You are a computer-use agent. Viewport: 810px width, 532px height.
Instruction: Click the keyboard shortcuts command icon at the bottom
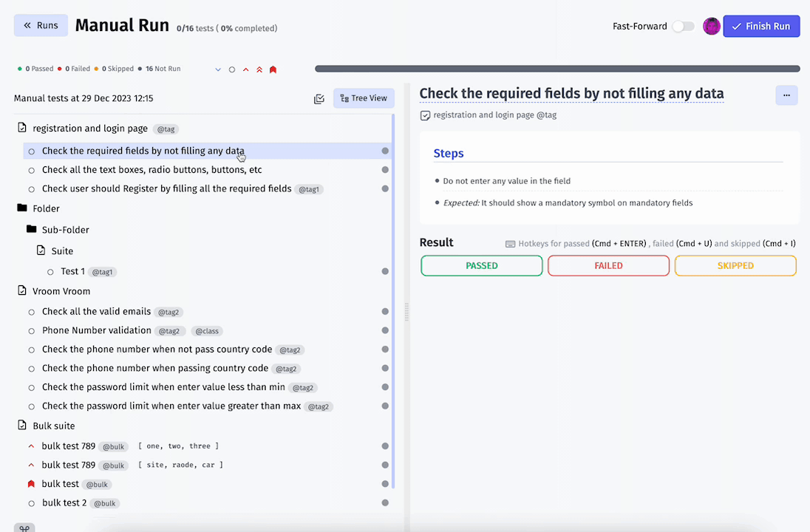[x=24, y=528]
